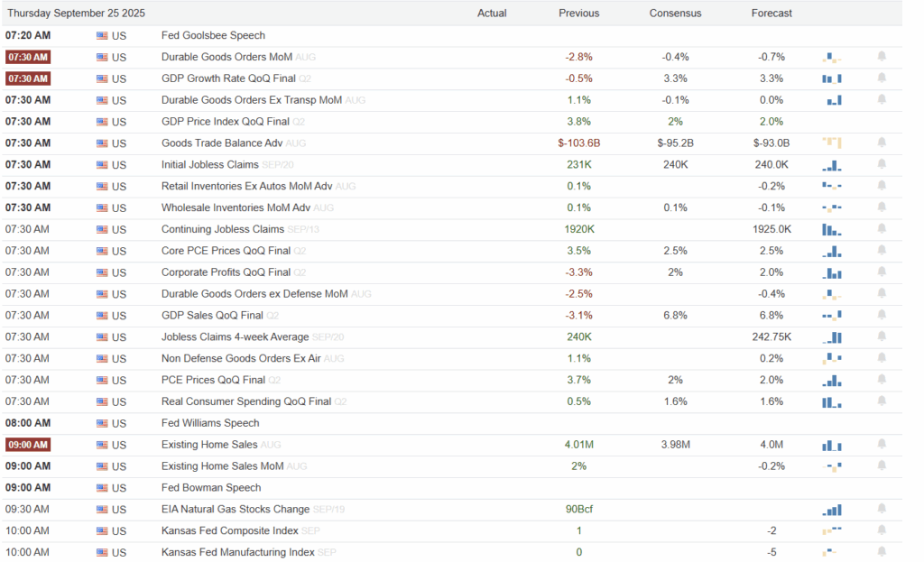Image resolution: width=924 pixels, height=562 pixels.
Task: Click the PCE Prices QoQ Final link
Action: pyautogui.click(x=213, y=380)
